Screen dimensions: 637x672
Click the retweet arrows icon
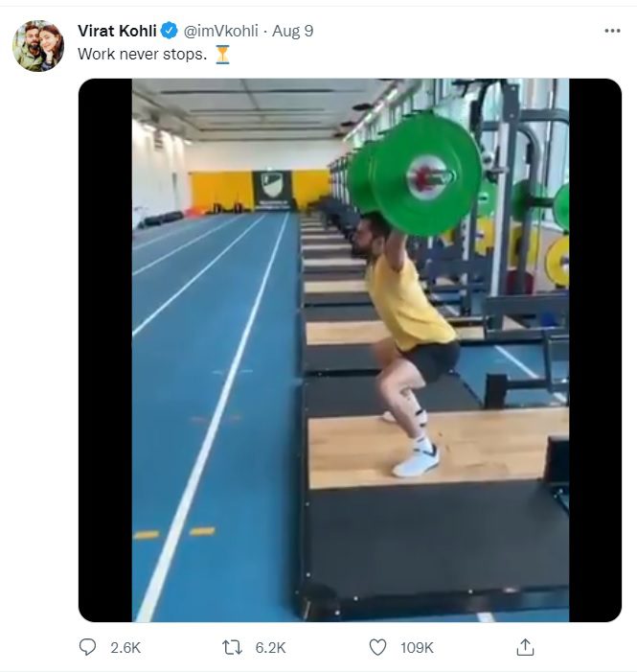pos(232,647)
